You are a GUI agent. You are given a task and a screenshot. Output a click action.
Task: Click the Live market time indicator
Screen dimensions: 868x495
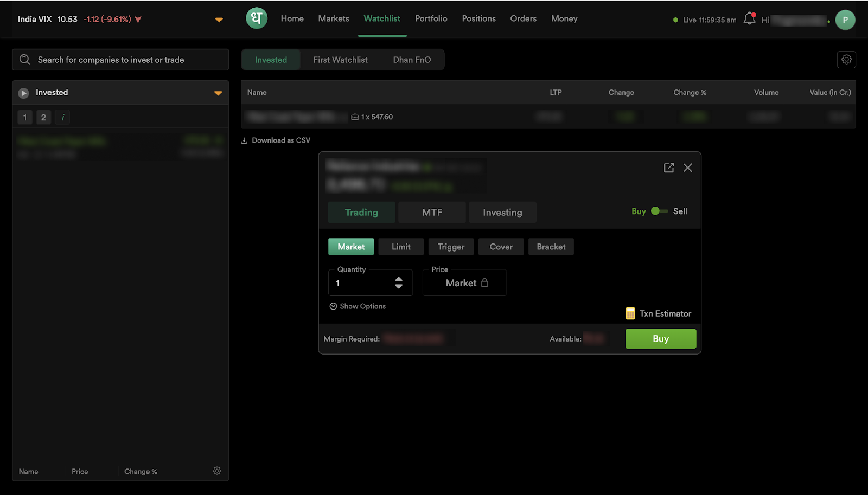705,20
